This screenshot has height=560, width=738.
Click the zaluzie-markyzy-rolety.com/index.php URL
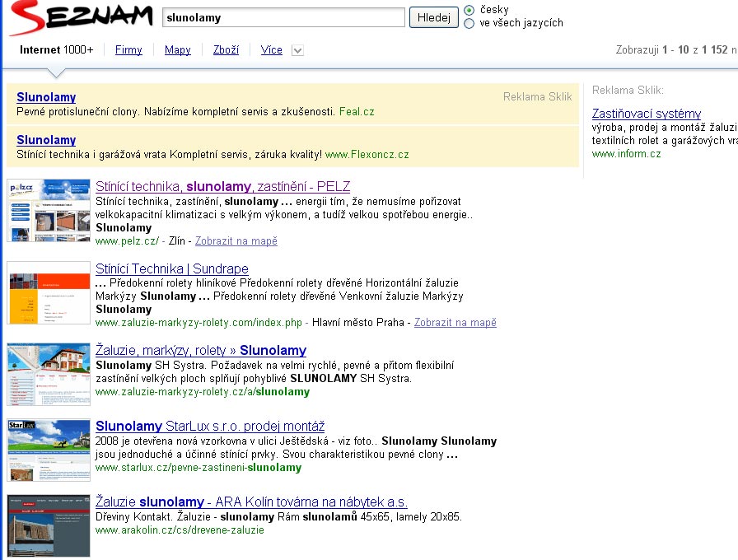point(199,322)
